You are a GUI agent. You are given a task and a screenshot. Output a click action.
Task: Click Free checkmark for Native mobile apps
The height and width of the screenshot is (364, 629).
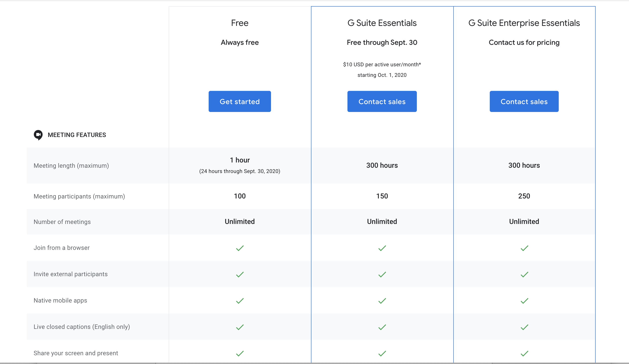point(240,301)
